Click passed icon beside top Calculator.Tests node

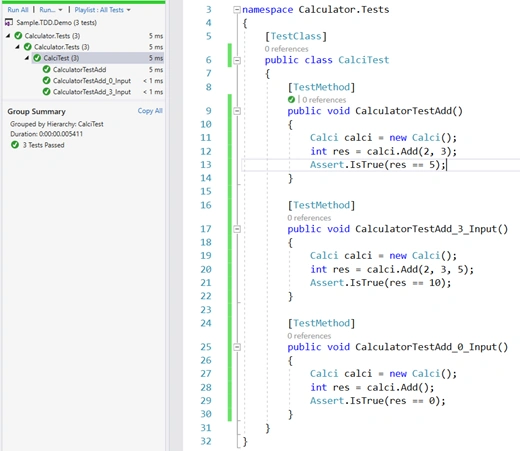pyautogui.click(x=18, y=36)
